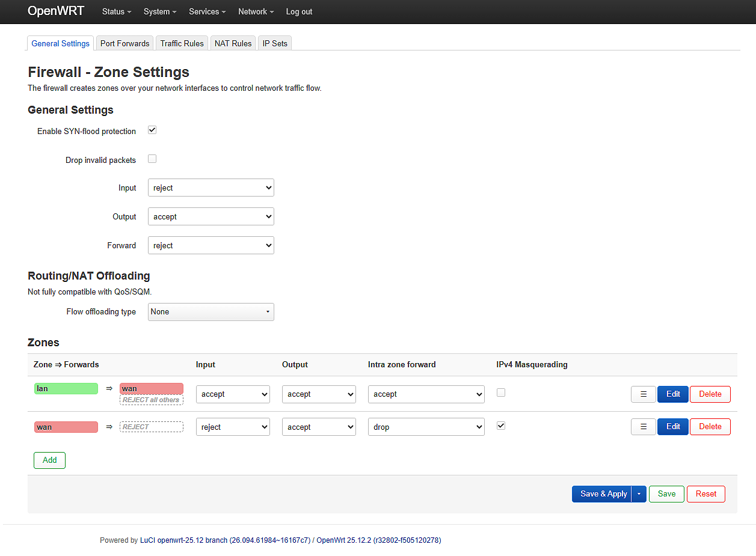
Task: Delete the wan zone
Action: (x=710, y=427)
